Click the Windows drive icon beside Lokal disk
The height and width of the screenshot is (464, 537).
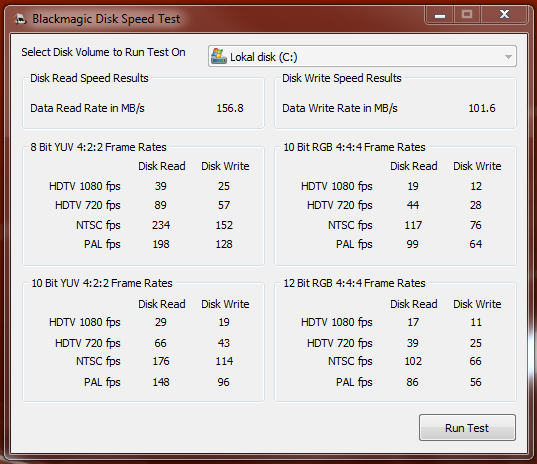pyautogui.click(x=218, y=56)
